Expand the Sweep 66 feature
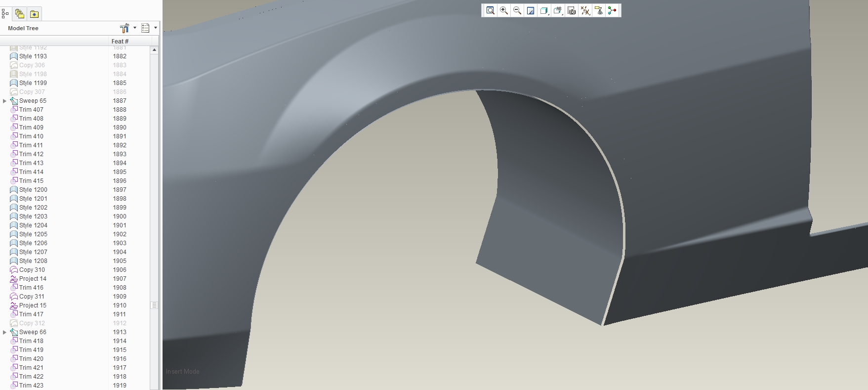The image size is (868, 390). click(5, 332)
